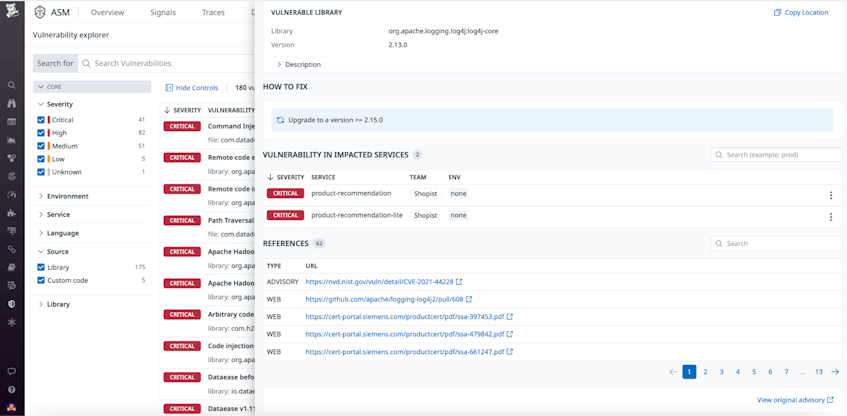
Task: Open the notebook icon in sidebar
Action: 12,267
